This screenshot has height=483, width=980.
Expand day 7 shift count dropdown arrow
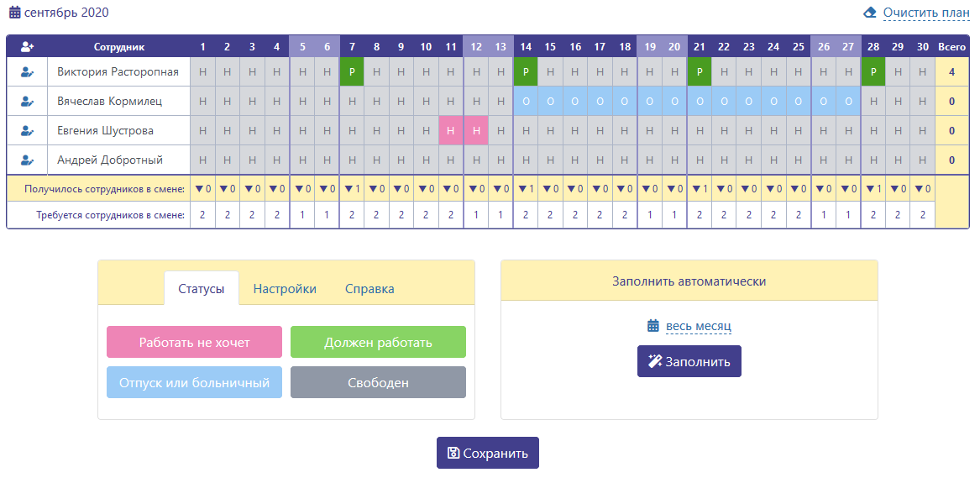click(347, 189)
